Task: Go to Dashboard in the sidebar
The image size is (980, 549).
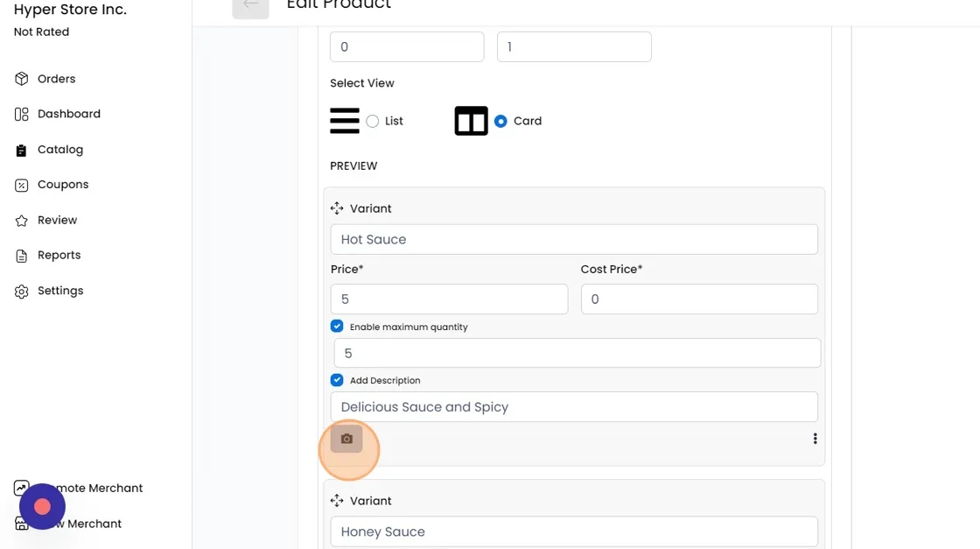Action: pyautogui.click(x=68, y=114)
